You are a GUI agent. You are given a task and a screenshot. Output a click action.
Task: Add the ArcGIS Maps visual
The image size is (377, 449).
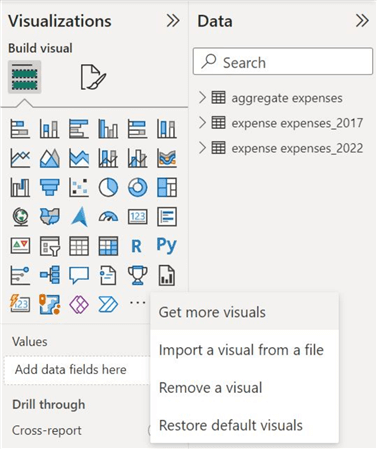49,304
